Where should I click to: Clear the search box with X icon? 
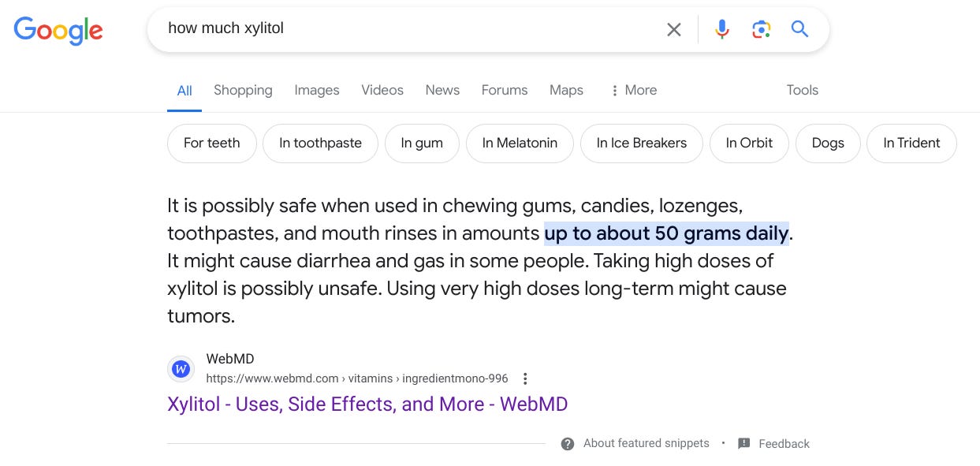pyautogui.click(x=674, y=30)
